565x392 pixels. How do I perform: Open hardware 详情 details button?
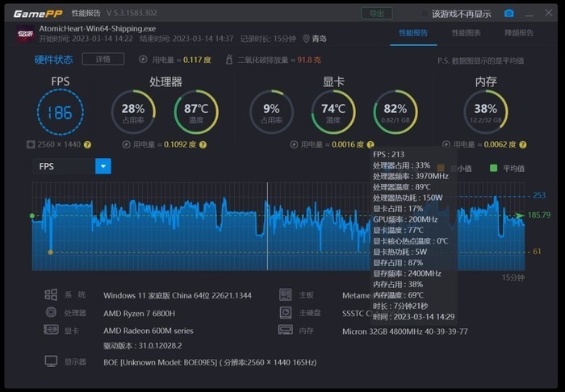pos(103,59)
